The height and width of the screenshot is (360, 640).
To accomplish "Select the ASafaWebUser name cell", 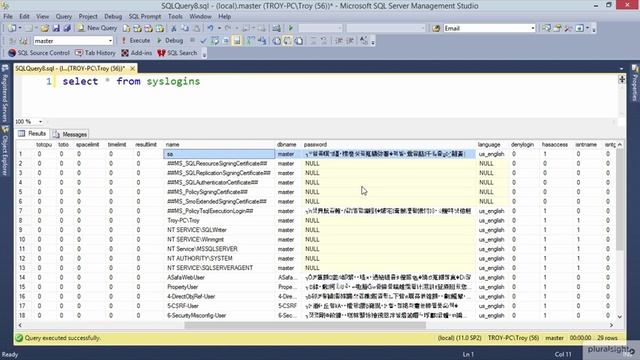I will click(x=219, y=278).
